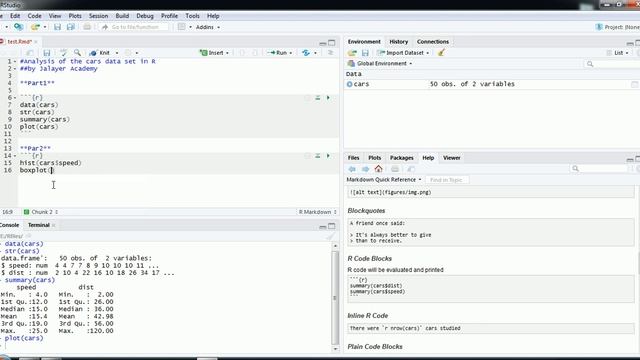Show help topic in new window
The width and height of the screenshot is (640, 360).
[411, 169]
